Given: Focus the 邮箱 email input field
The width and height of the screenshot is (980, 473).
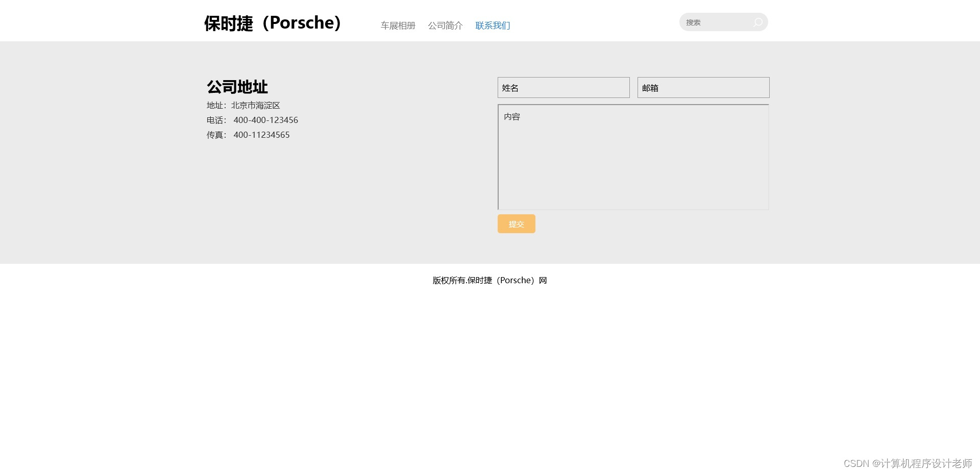Looking at the screenshot, I should tap(703, 88).
